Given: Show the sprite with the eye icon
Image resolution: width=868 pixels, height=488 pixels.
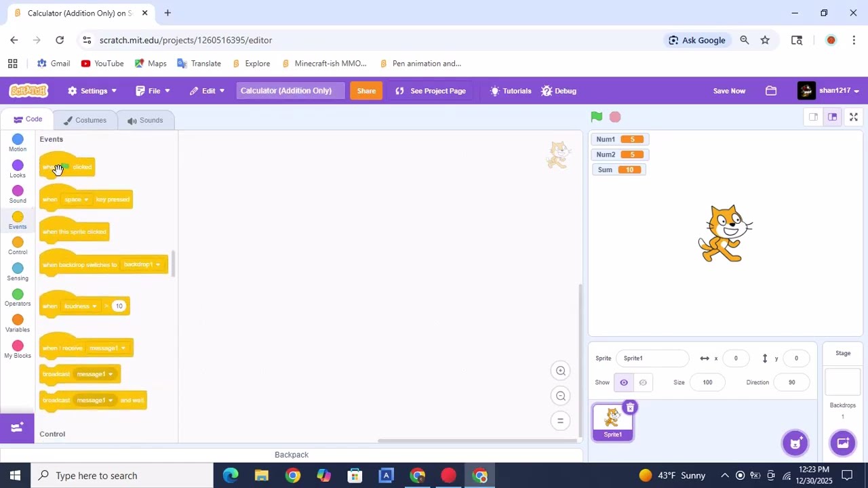Looking at the screenshot, I should tap(624, 382).
